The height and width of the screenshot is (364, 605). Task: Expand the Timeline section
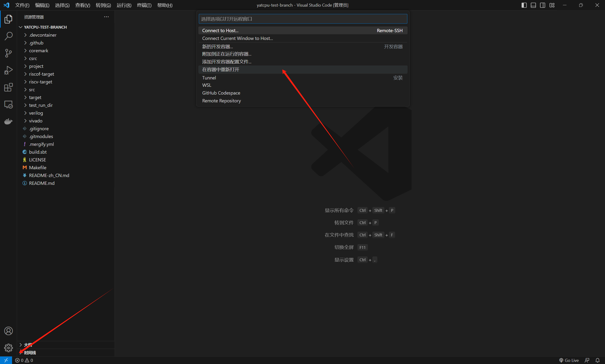click(30, 352)
